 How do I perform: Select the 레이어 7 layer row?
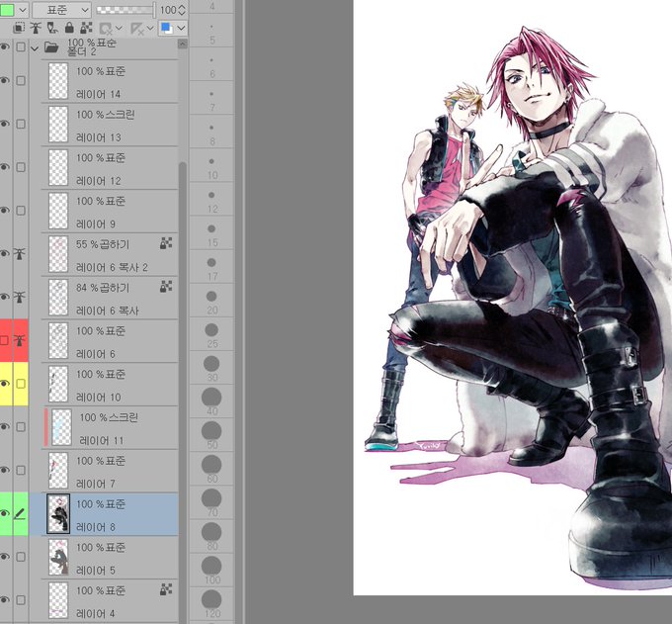pyautogui.click(x=110, y=471)
